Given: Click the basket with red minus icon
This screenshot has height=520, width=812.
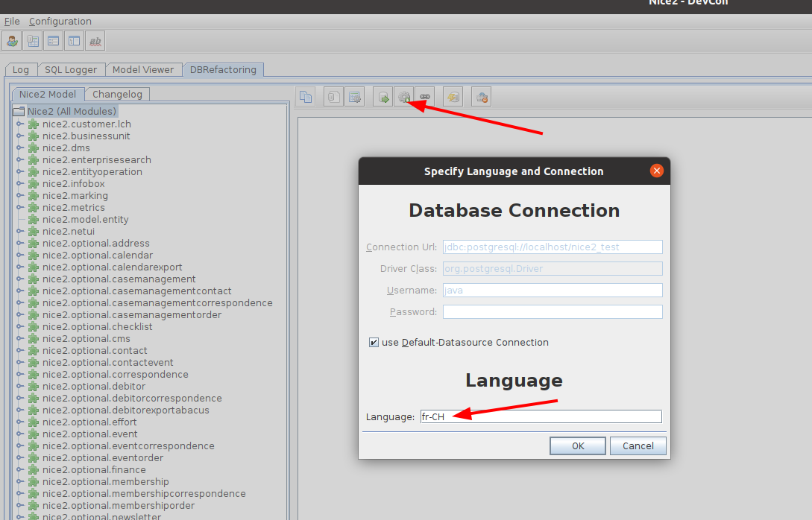Looking at the screenshot, I should point(482,97).
